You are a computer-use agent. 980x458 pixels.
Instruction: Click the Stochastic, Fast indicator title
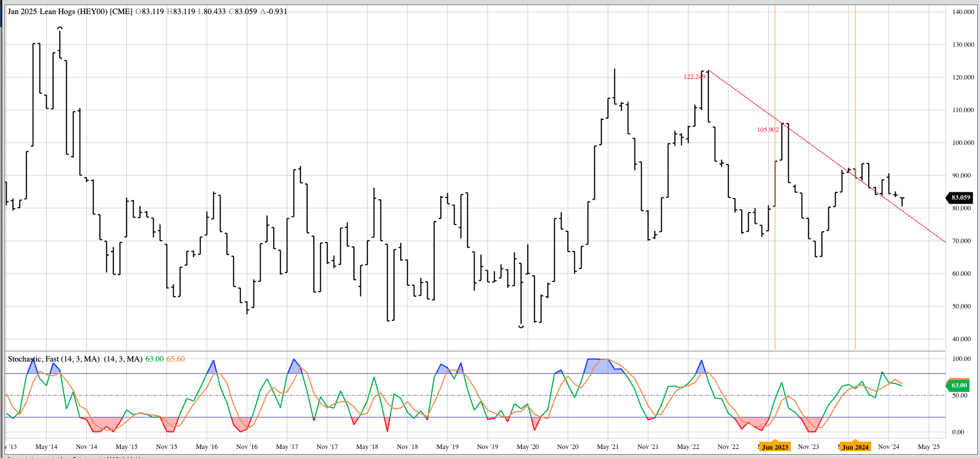click(54, 359)
